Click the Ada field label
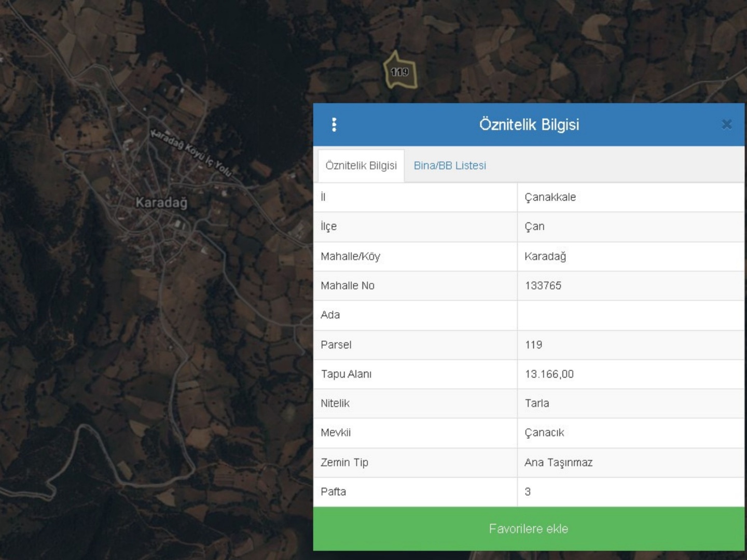Image resolution: width=747 pixels, height=560 pixels. [x=330, y=315]
